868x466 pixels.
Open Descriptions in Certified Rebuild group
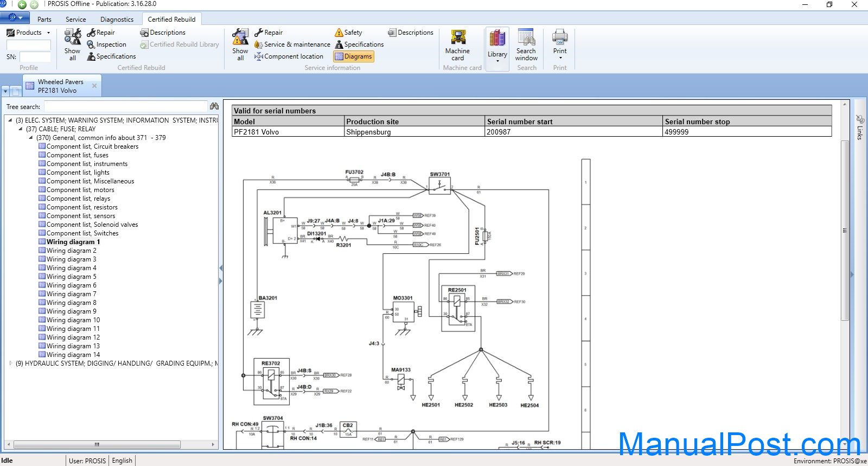(163, 33)
